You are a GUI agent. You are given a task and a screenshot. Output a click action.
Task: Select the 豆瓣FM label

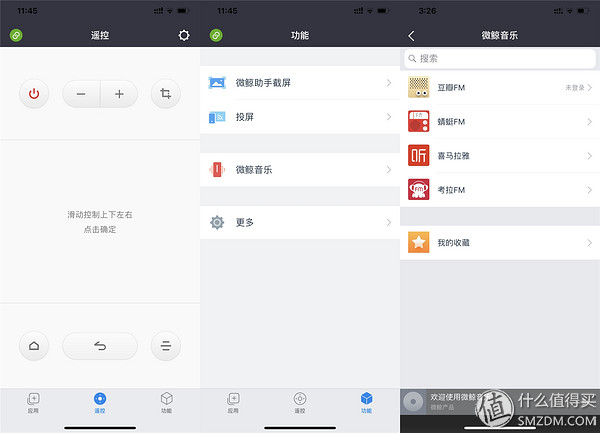(x=452, y=88)
